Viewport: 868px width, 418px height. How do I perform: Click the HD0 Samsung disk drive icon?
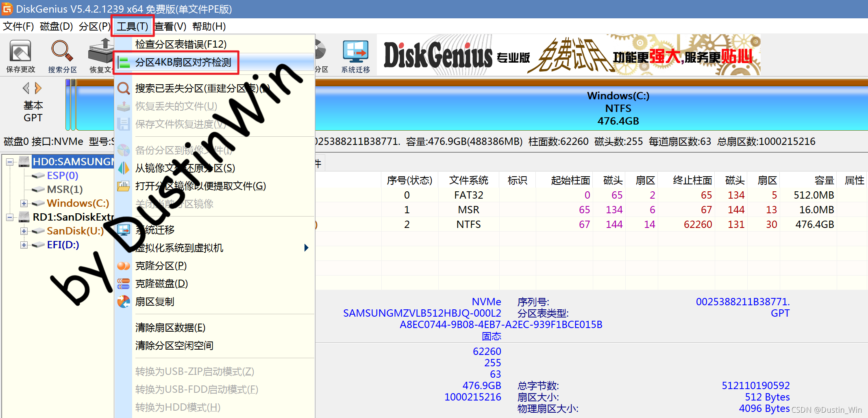[24, 162]
